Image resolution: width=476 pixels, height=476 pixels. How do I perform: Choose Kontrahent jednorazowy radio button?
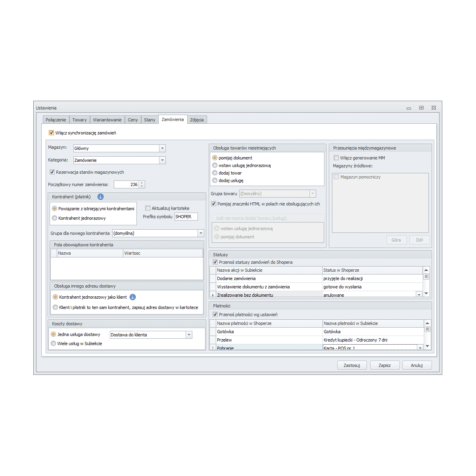coord(55,218)
